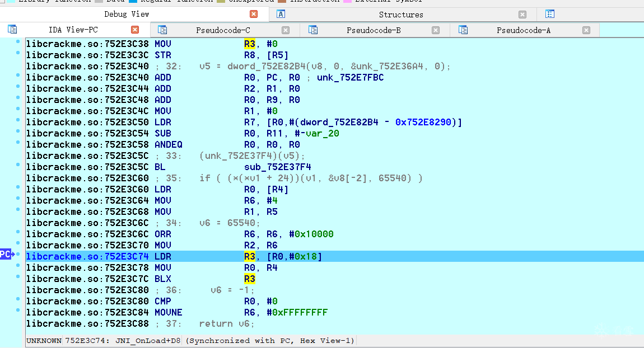Screen dimensions: 644x348
Task: Open the Pseudocode-C tab
Action: pos(223,30)
